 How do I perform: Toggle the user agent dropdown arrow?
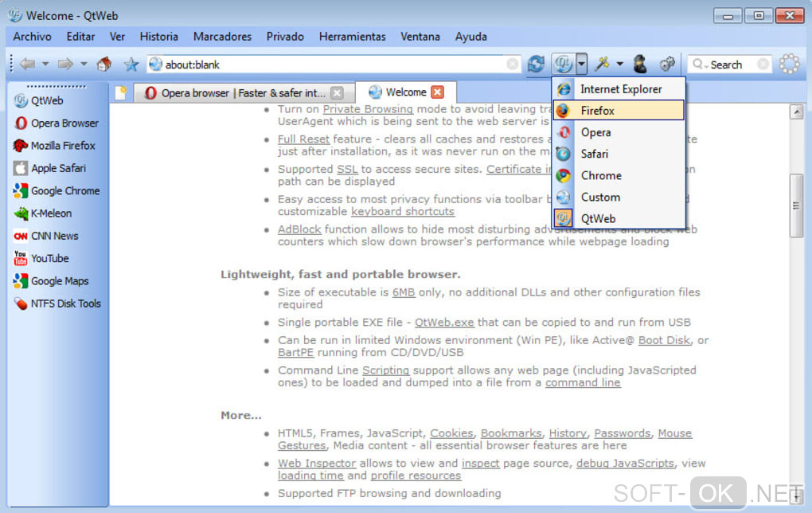[x=581, y=65]
